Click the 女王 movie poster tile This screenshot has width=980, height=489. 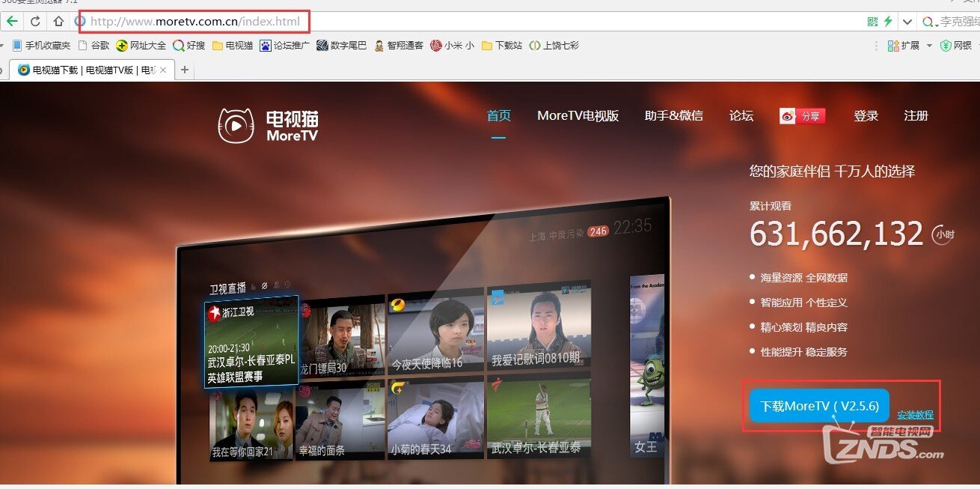(x=647, y=367)
